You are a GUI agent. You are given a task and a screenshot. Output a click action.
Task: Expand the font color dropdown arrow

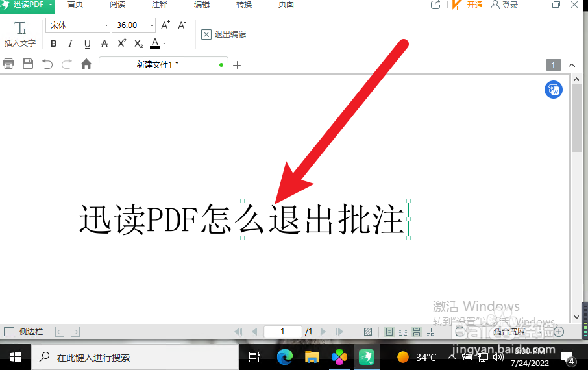[x=164, y=44]
